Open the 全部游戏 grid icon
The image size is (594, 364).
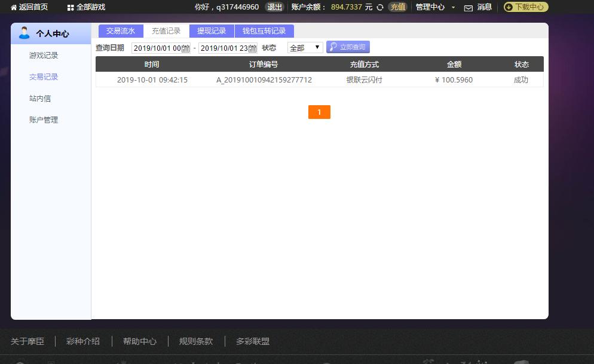click(x=71, y=7)
